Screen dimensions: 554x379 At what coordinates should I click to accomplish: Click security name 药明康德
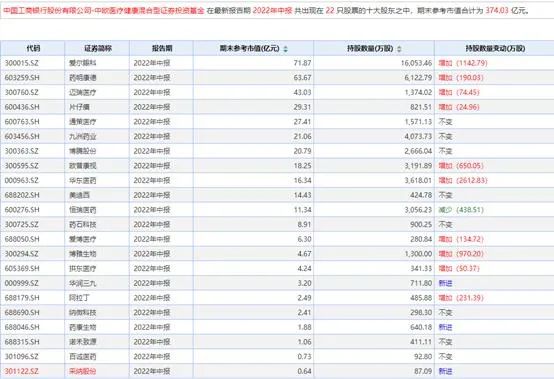82,78
